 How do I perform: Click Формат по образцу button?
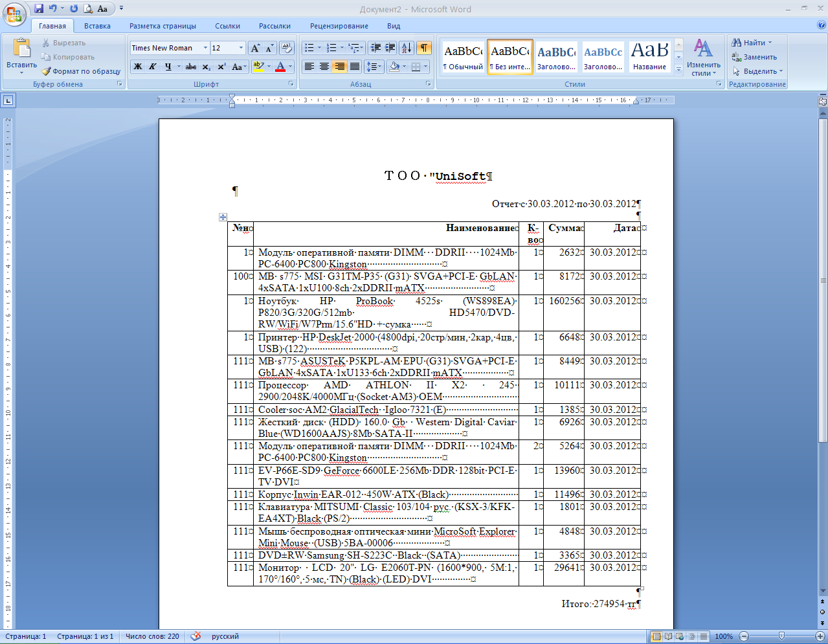click(x=82, y=71)
